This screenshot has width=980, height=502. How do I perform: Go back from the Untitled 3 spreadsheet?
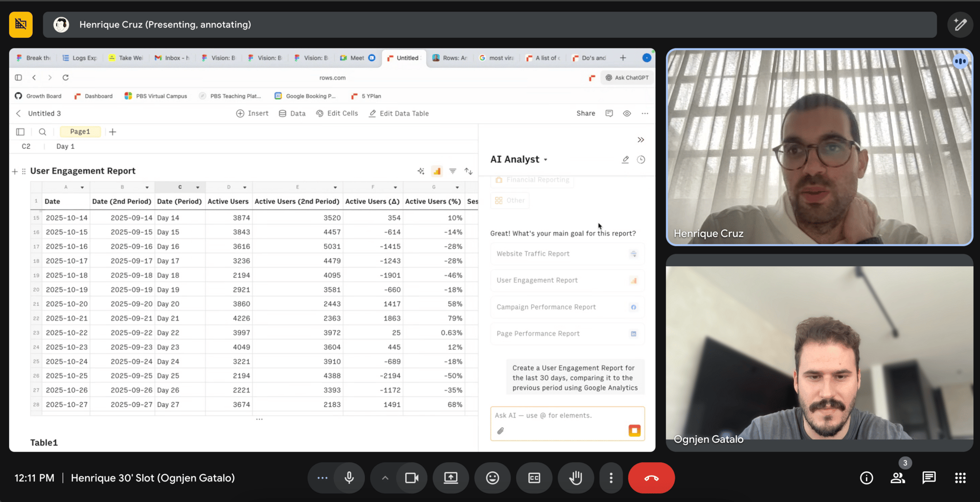click(x=18, y=113)
